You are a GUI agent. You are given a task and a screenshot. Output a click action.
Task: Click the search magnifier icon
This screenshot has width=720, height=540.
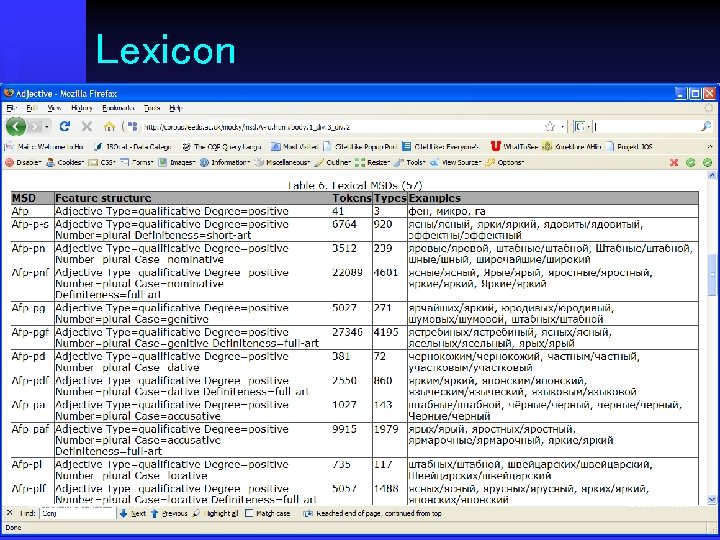(x=706, y=126)
